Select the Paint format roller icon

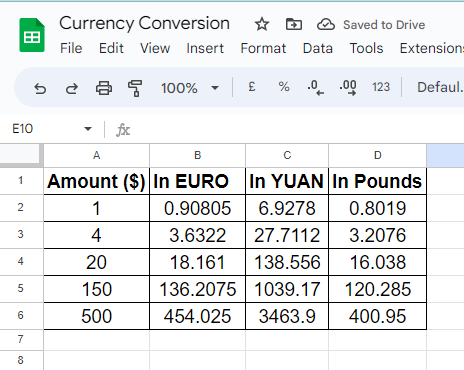click(x=135, y=88)
